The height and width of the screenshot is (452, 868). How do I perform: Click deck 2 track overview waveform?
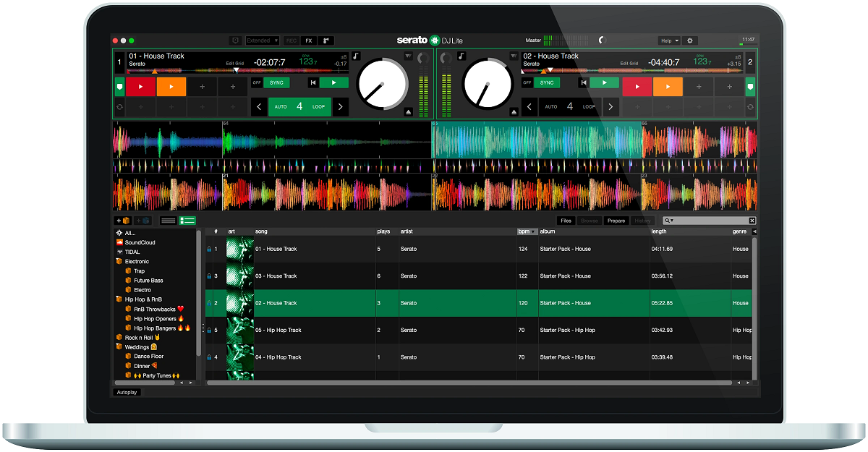(631, 71)
